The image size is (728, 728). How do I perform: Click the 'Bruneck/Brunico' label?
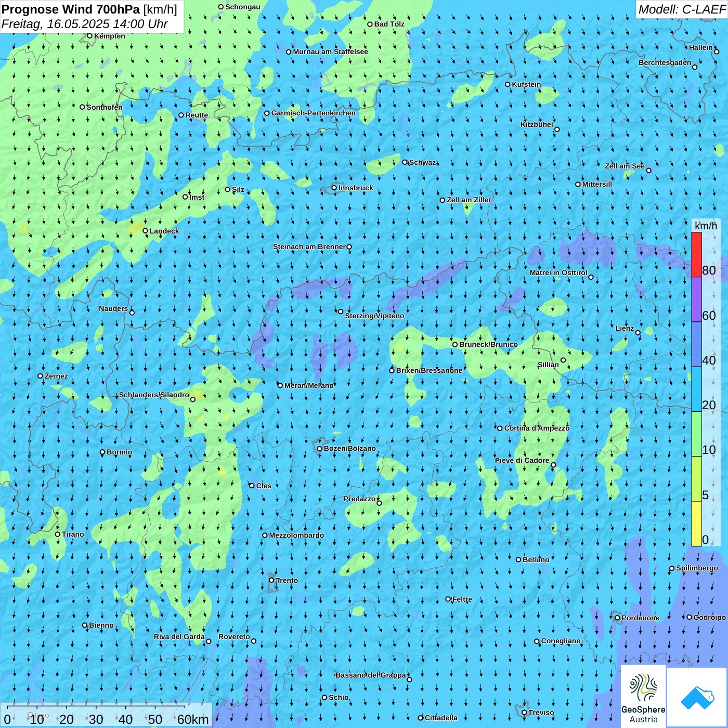488,344
